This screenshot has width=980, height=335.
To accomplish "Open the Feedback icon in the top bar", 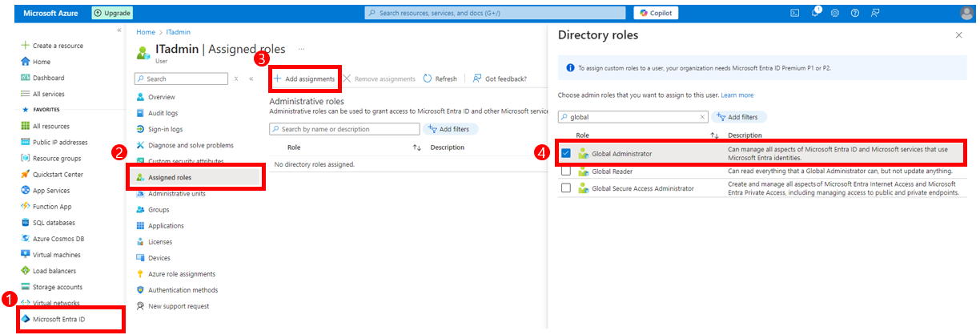I will 875,13.
